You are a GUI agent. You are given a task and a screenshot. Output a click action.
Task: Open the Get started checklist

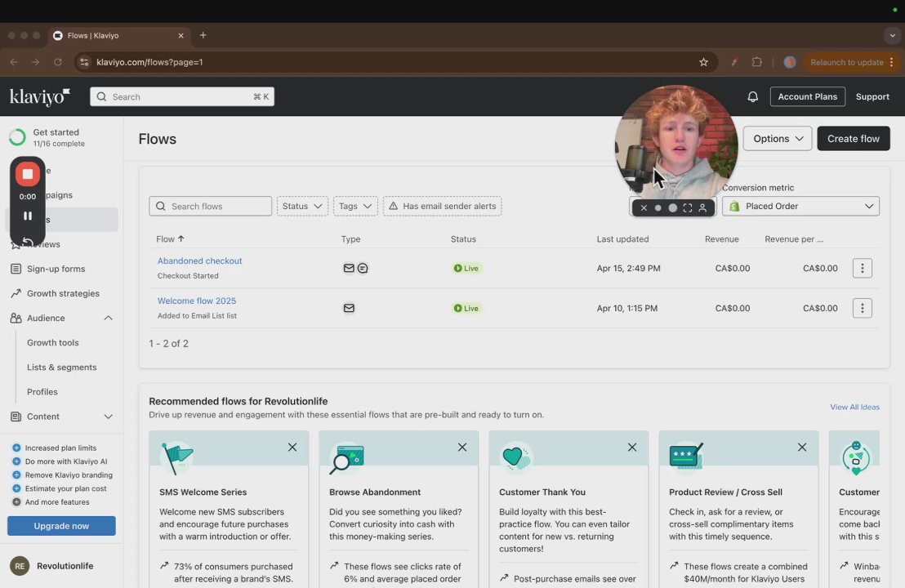pyautogui.click(x=56, y=137)
